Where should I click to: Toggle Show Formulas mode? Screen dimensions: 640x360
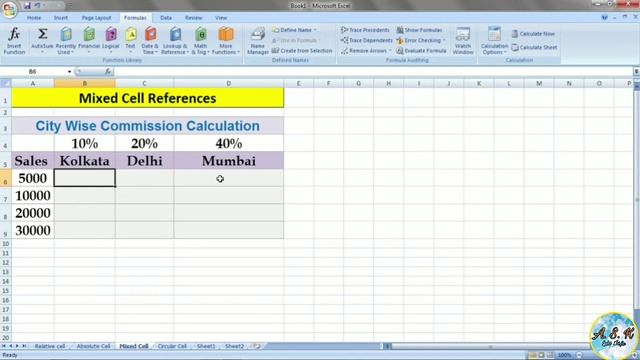pyautogui.click(x=419, y=30)
